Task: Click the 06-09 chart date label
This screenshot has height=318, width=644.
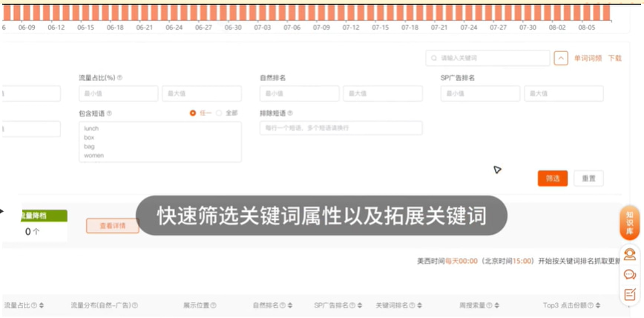Action: [27, 27]
